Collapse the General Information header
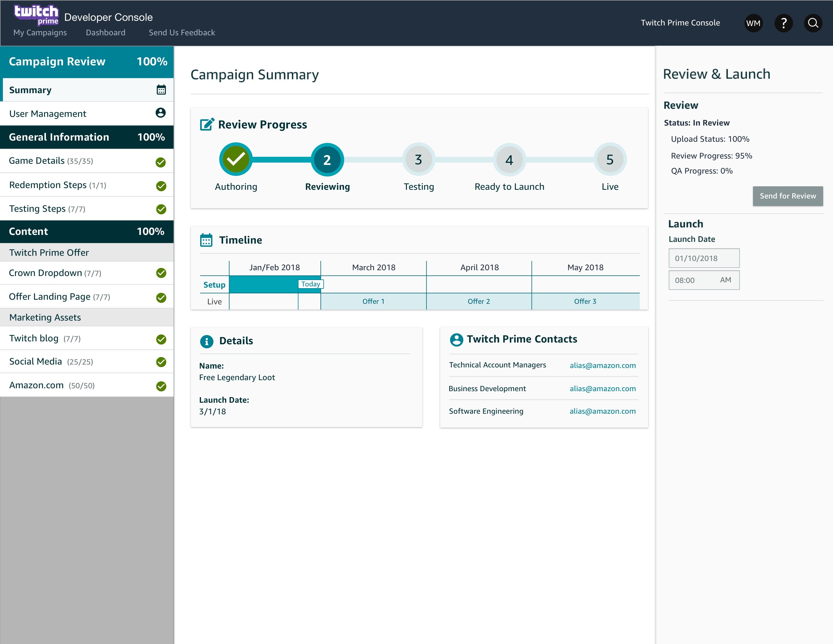This screenshot has width=833, height=644. tap(87, 137)
